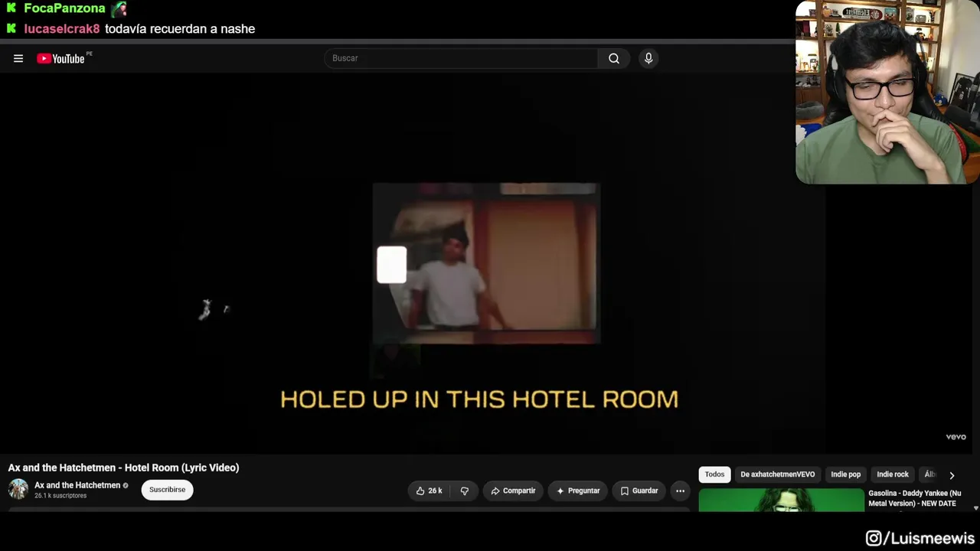The image size is (980, 551).
Task: Select the Todos filter chip
Action: click(714, 474)
